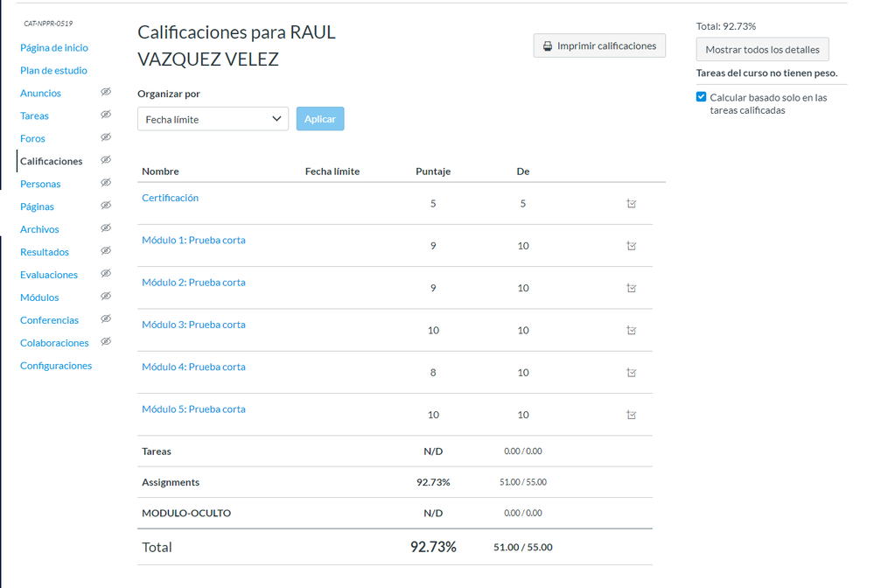Go to Plan de estudio in sidebar
The image size is (874, 588).
coord(53,70)
